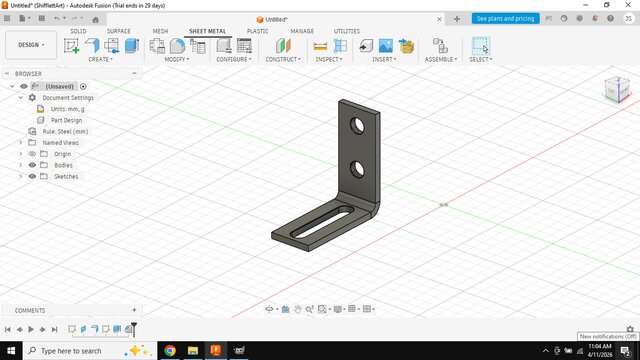Start a new sketch with Create Sketch tool
This screenshot has width=640, height=360.
(x=71, y=46)
